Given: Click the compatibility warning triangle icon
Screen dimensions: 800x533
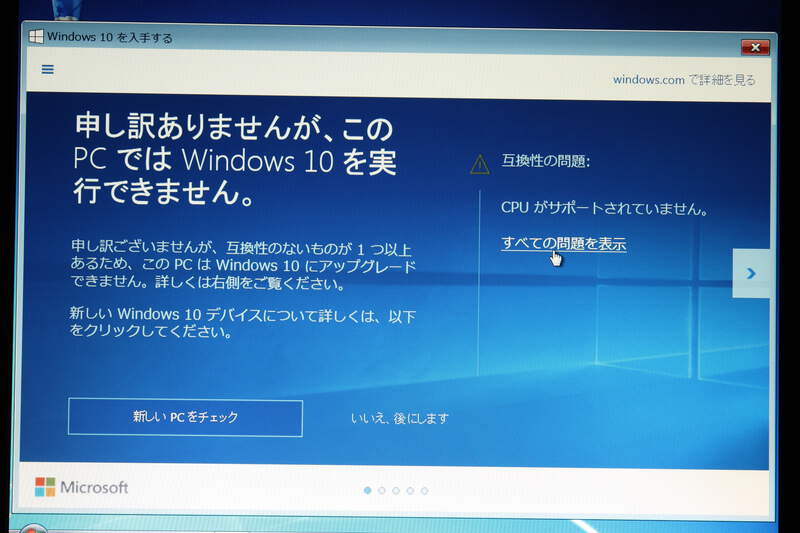Looking at the screenshot, I should tap(480, 165).
